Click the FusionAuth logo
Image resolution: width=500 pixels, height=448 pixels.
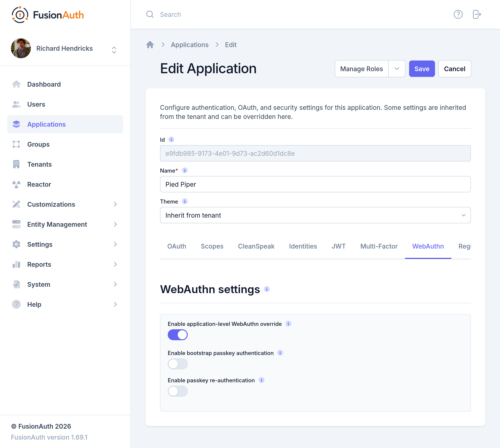(x=48, y=15)
